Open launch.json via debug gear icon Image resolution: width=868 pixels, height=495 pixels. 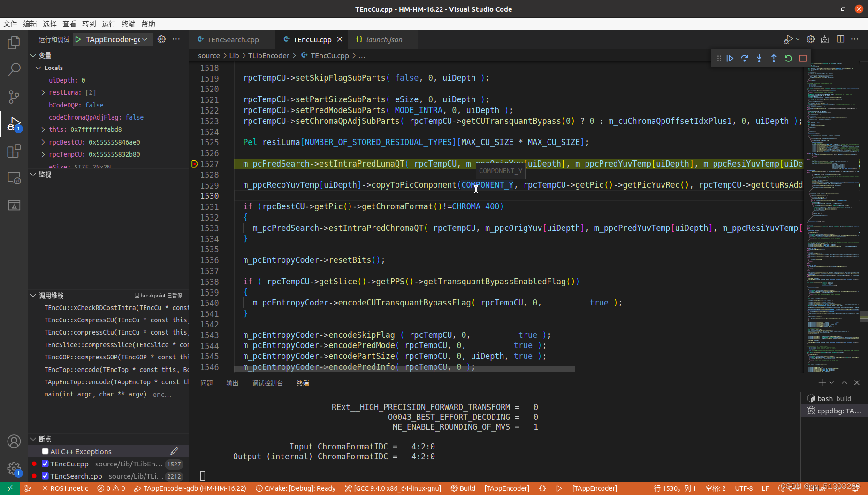(161, 39)
